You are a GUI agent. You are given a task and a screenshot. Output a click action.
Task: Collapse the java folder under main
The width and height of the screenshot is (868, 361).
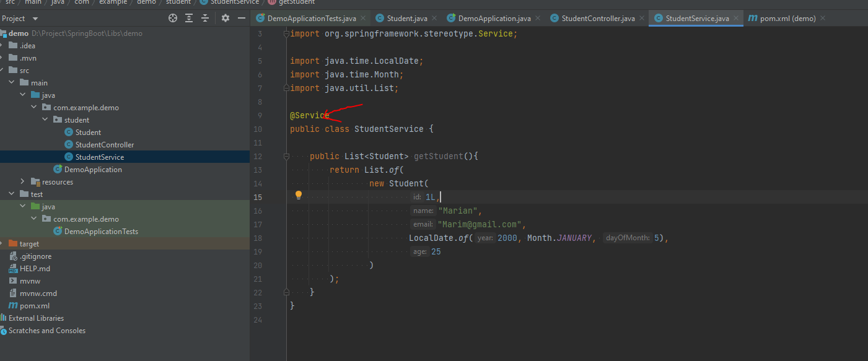click(x=23, y=95)
